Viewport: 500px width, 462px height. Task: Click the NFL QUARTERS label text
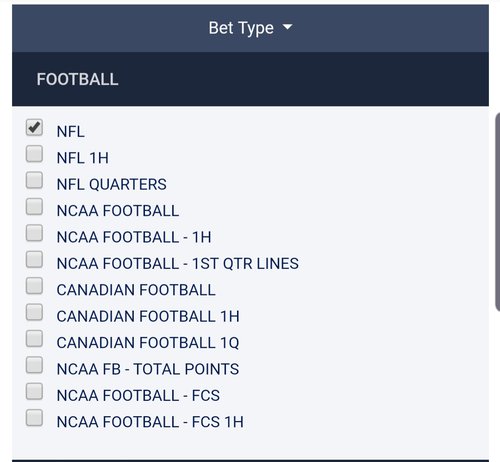point(111,185)
